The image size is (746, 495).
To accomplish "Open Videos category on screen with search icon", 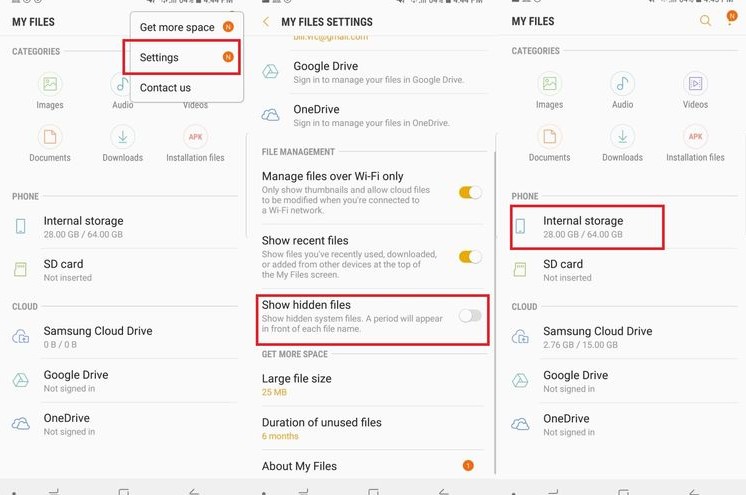I will point(695,90).
